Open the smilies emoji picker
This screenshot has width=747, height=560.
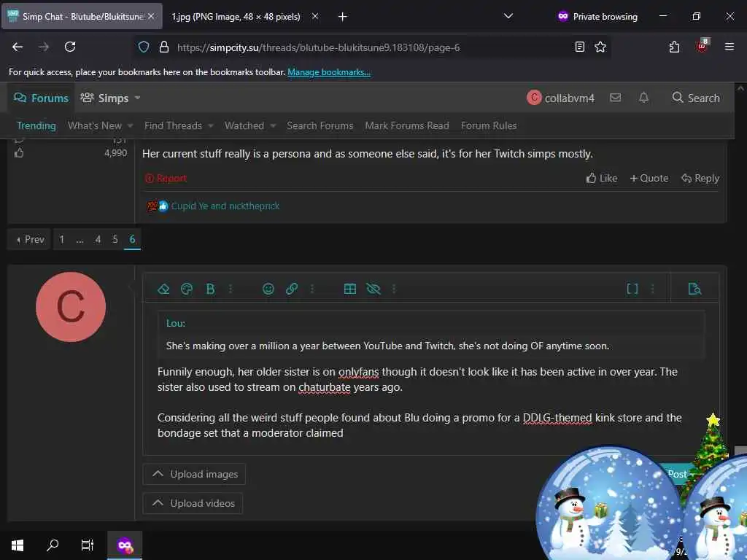(x=268, y=289)
